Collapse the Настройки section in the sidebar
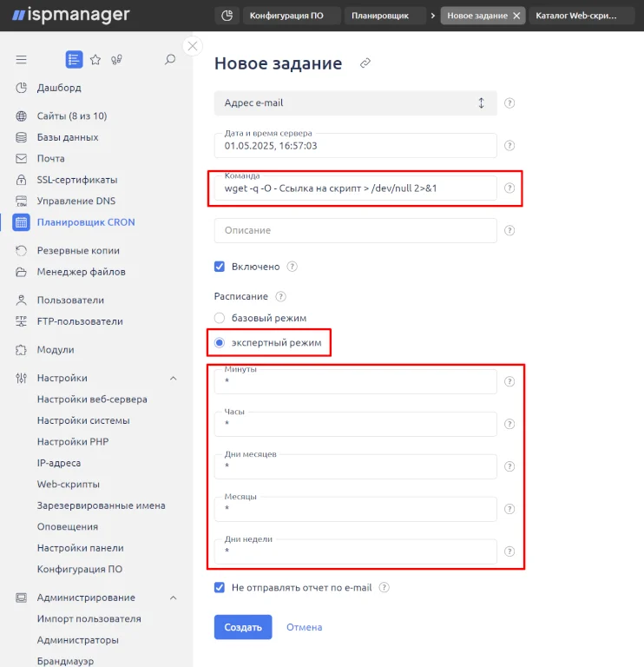The height and width of the screenshot is (667, 644). pos(173,379)
